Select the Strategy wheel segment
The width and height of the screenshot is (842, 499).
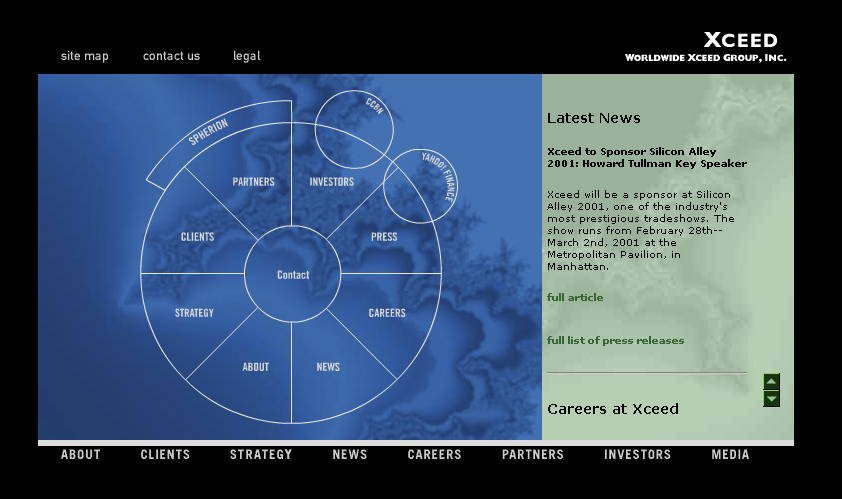click(194, 313)
